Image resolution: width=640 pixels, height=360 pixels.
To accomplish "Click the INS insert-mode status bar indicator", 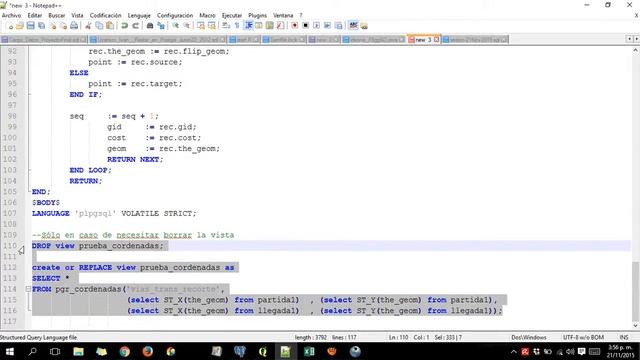I will point(624,338).
